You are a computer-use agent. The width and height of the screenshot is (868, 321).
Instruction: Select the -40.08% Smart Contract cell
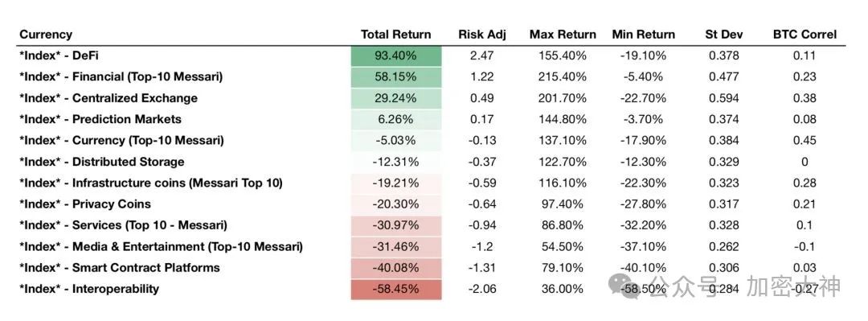pos(396,269)
